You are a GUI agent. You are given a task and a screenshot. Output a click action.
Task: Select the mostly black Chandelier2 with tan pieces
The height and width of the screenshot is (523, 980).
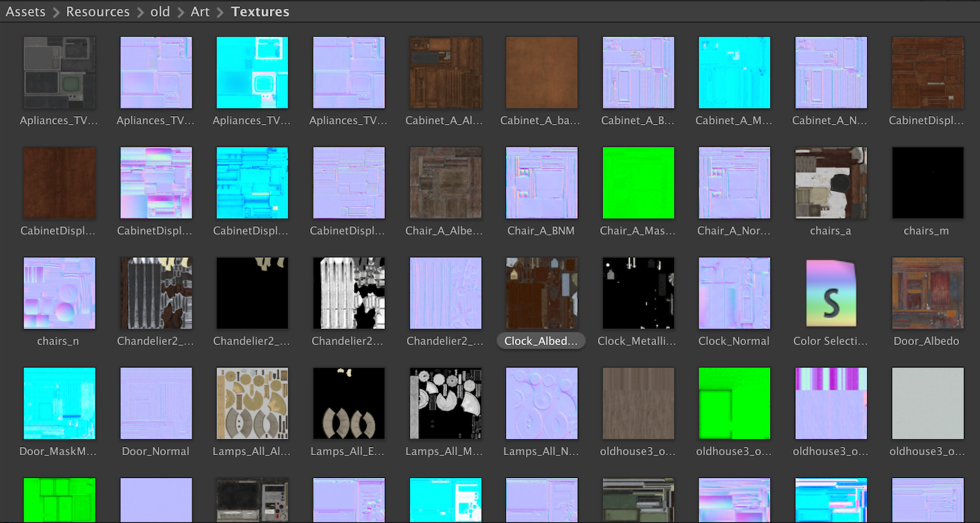(x=253, y=293)
